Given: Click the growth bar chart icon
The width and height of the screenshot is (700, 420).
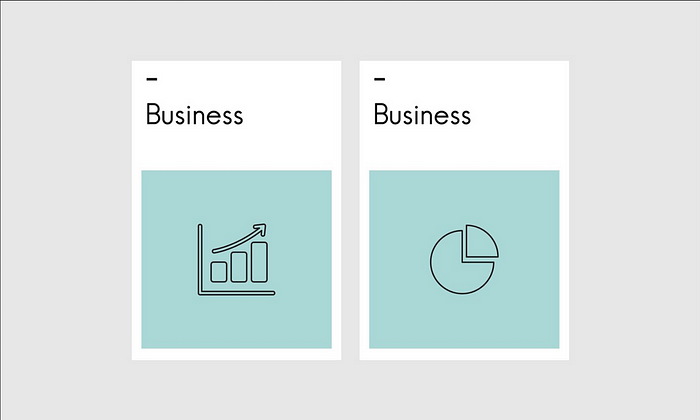Looking at the screenshot, I should point(235,259).
